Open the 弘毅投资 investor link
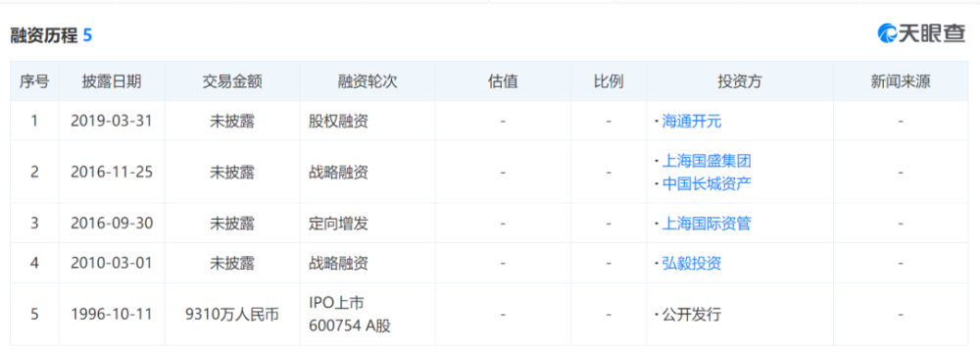980x353 pixels. point(691,264)
